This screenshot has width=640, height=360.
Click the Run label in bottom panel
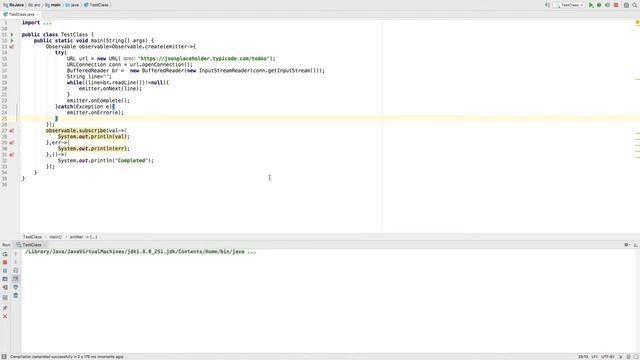[x=6, y=245]
